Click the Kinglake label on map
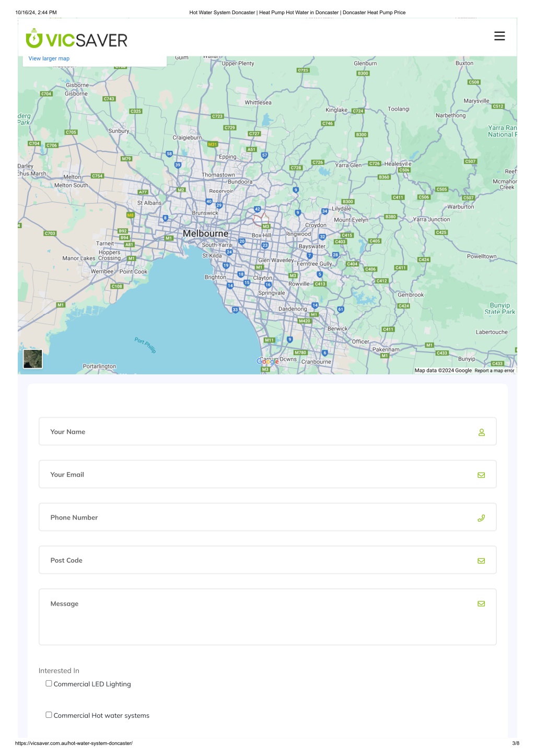 (x=336, y=110)
